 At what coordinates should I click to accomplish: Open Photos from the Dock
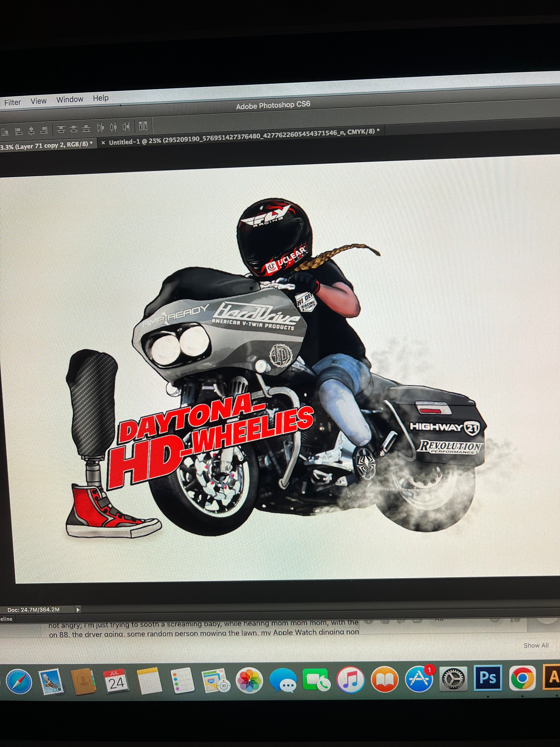tap(249, 680)
